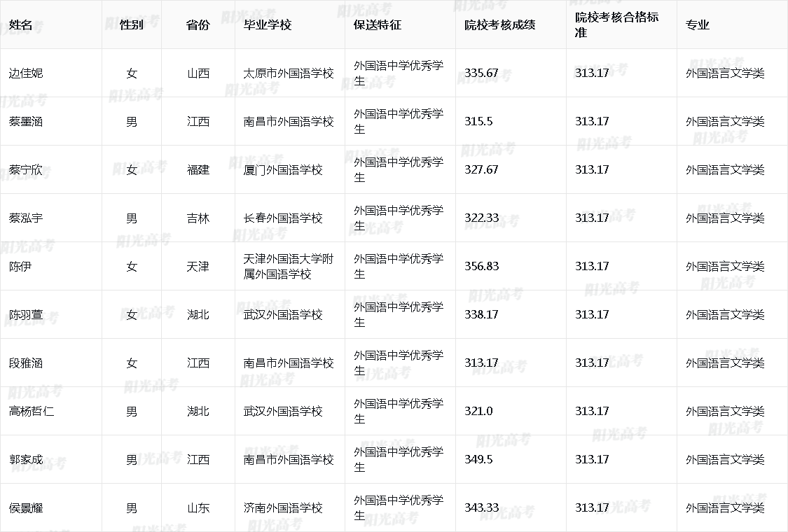
Task: Click the 性别 column header
Action: tap(132, 25)
